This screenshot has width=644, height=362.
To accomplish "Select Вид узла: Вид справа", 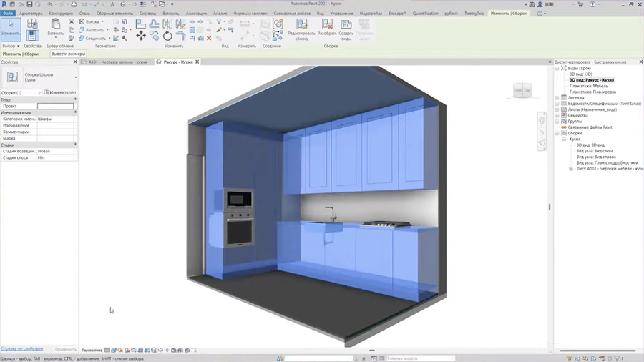I will pyautogui.click(x=596, y=157).
